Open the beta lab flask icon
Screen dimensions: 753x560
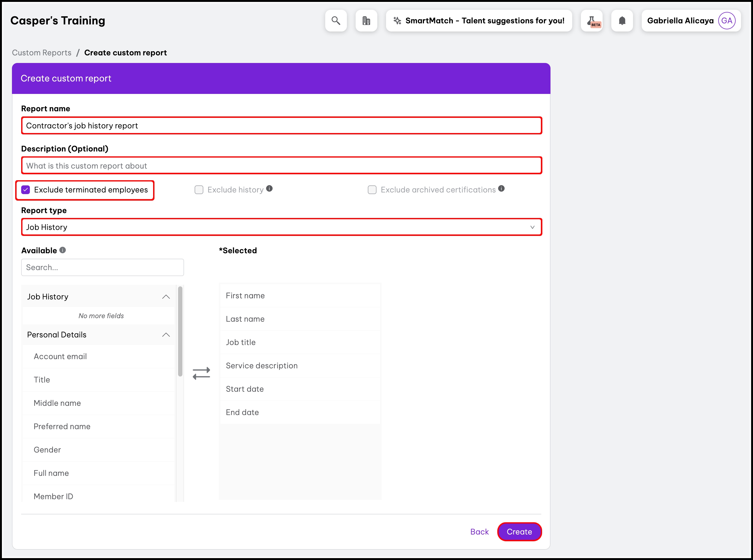(x=591, y=21)
